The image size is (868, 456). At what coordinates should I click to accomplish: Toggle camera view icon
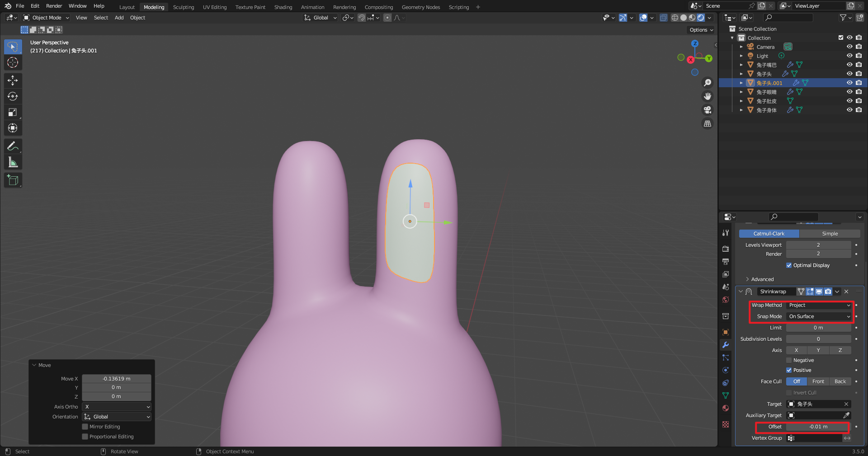708,110
